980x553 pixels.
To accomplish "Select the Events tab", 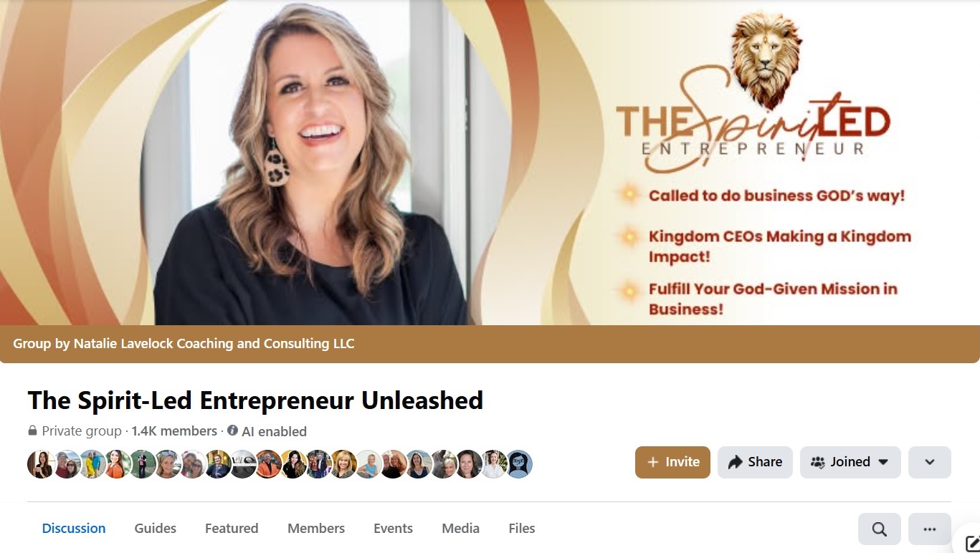I will 393,528.
